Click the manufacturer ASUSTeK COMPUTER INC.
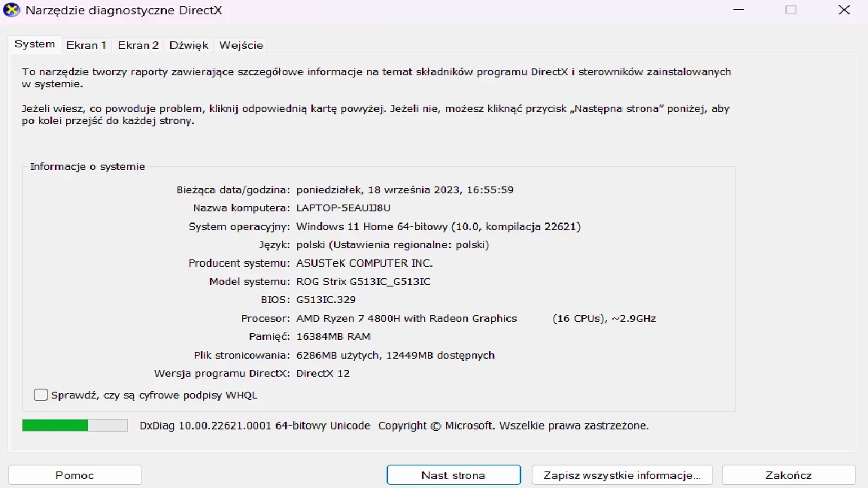The height and width of the screenshot is (488, 868). click(364, 263)
